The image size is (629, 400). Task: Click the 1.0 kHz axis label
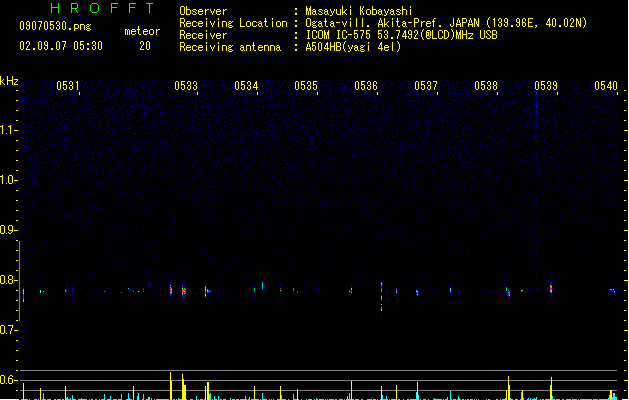coord(8,180)
